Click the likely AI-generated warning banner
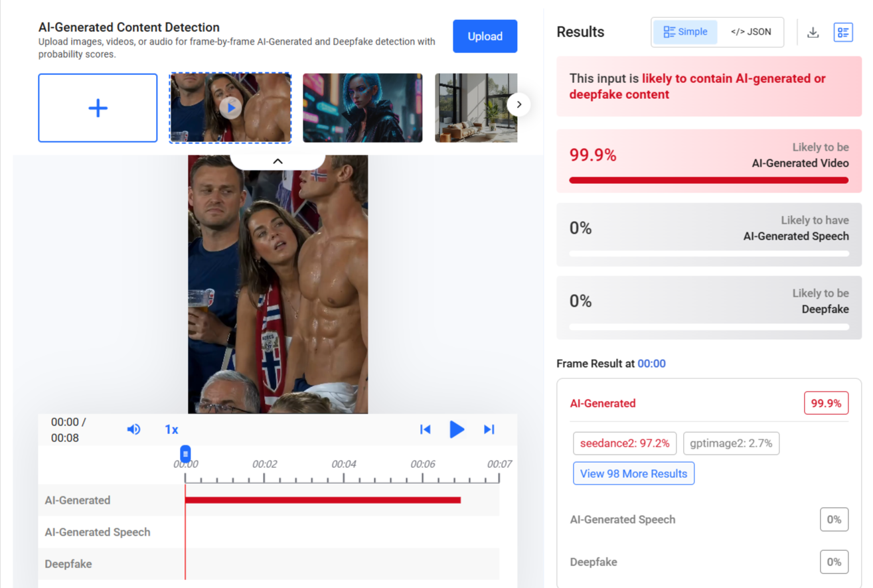This screenshot has height=588, width=873. click(709, 86)
